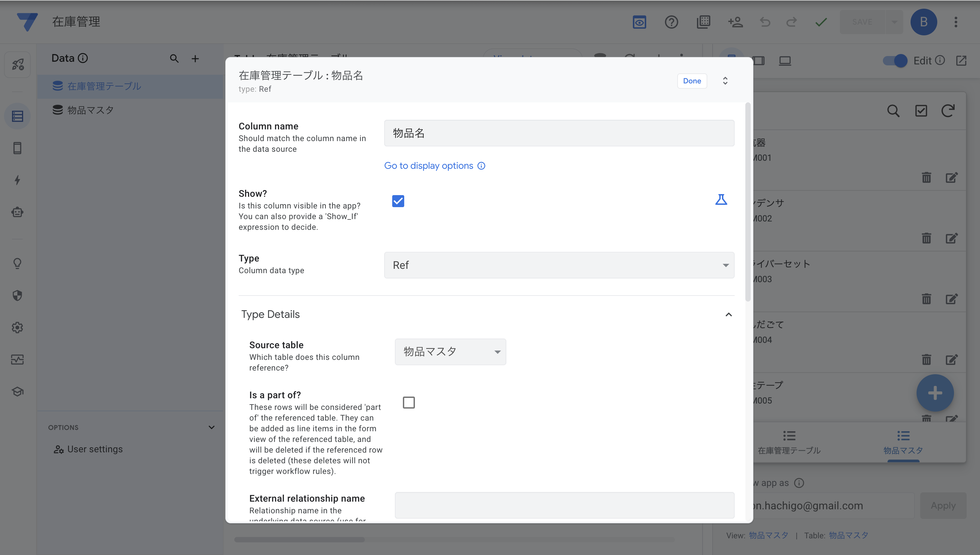Click the horizontal scrollbar below table
The height and width of the screenshot is (555, 980).
coord(299,539)
